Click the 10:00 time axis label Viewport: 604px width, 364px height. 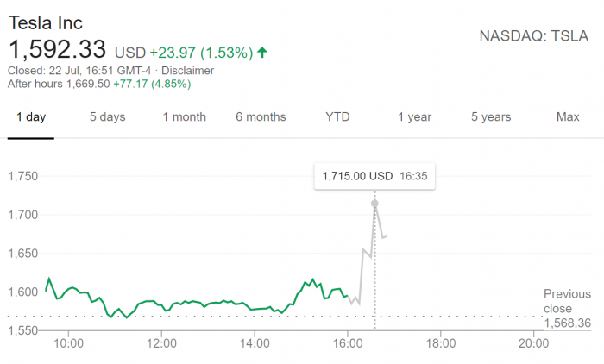point(68,343)
